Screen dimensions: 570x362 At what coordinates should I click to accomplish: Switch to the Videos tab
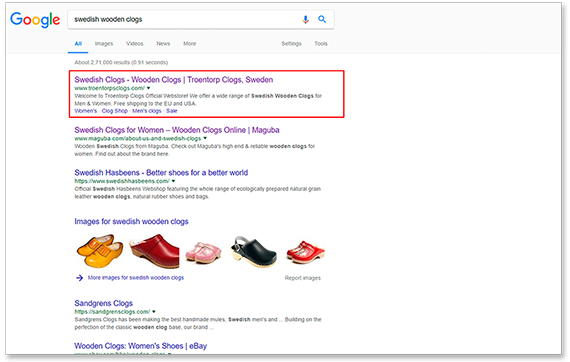point(135,44)
